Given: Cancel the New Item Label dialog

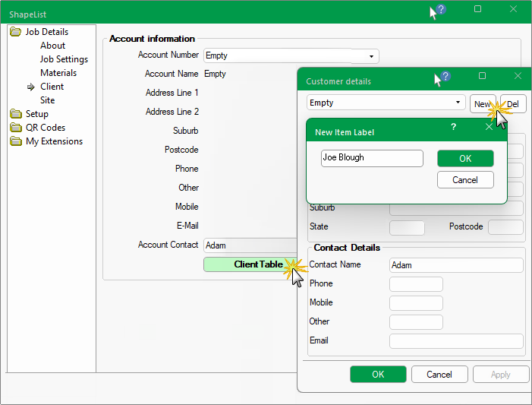Looking at the screenshot, I should [x=465, y=180].
